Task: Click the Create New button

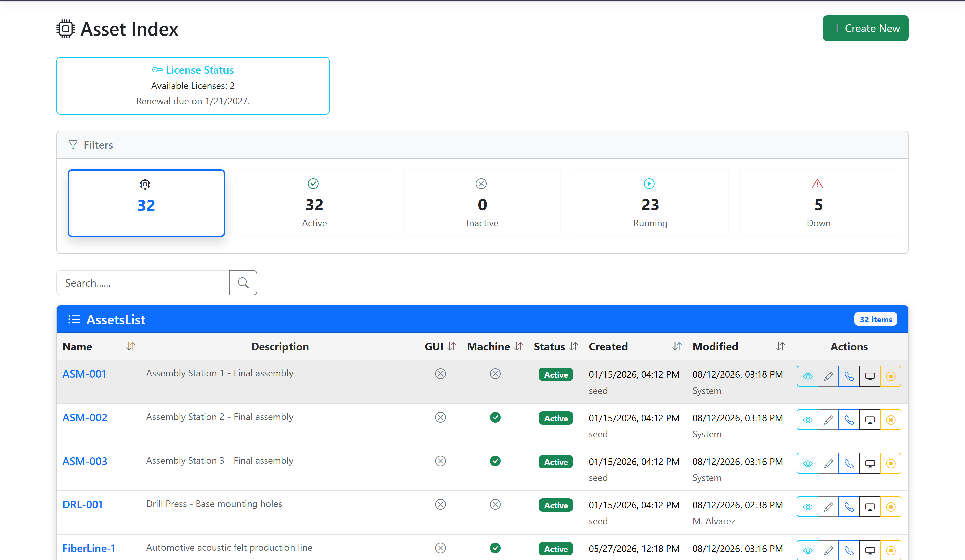Action: pos(865,28)
